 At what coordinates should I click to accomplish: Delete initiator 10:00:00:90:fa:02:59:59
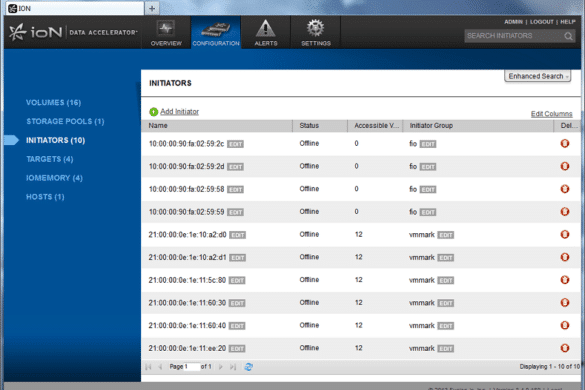click(565, 212)
